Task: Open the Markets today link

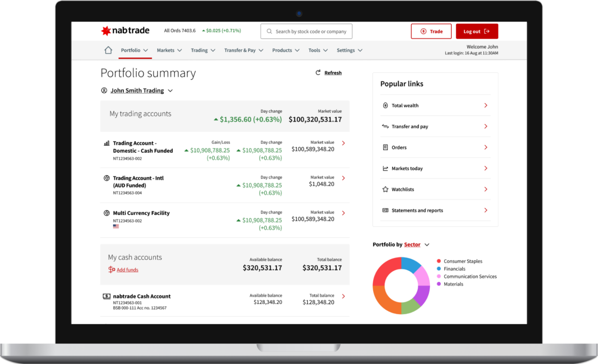Action: 407,168
